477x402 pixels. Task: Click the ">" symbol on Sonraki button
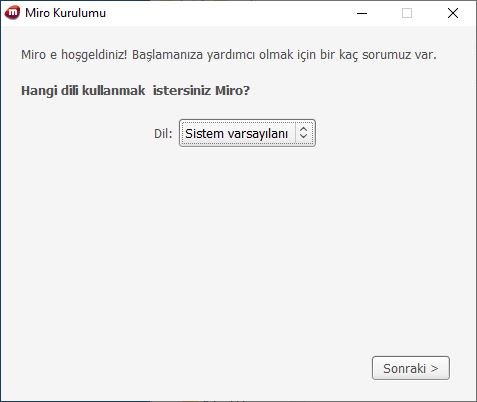click(434, 368)
